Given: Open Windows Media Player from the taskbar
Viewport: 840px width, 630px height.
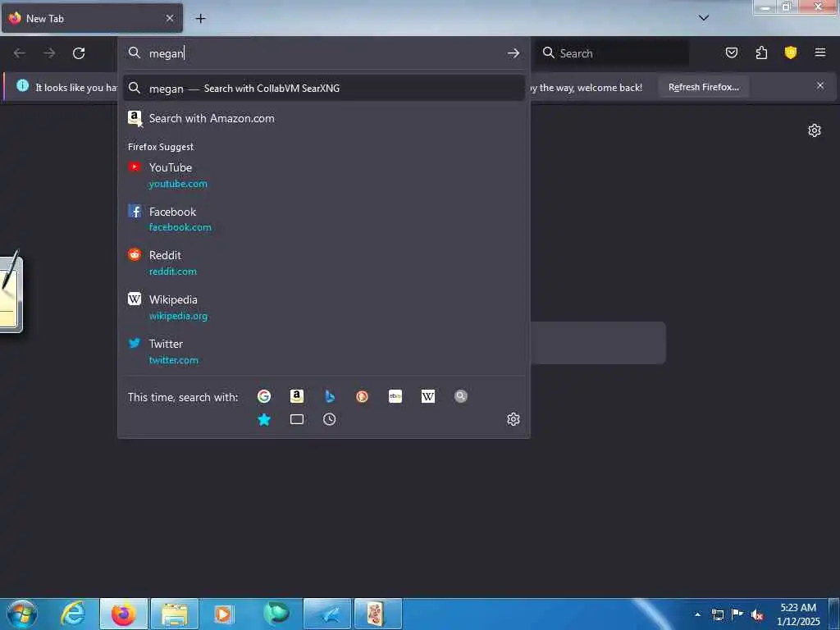Looking at the screenshot, I should click(x=224, y=614).
